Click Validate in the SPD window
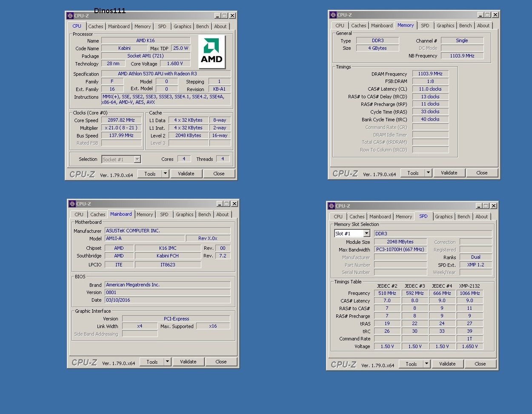This screenshot has height=414, width=532. point(447,364)
